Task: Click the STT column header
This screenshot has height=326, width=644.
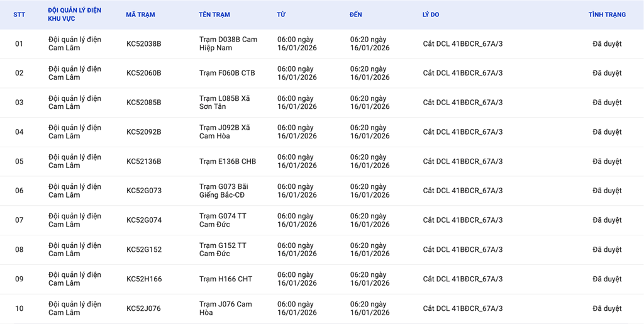Action: (x=19, y=14)
